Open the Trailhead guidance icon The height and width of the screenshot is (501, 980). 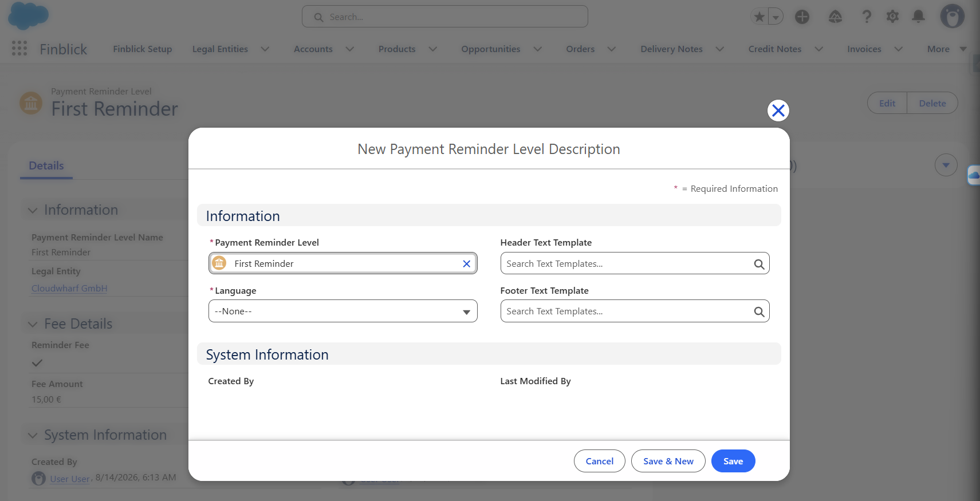835,17
